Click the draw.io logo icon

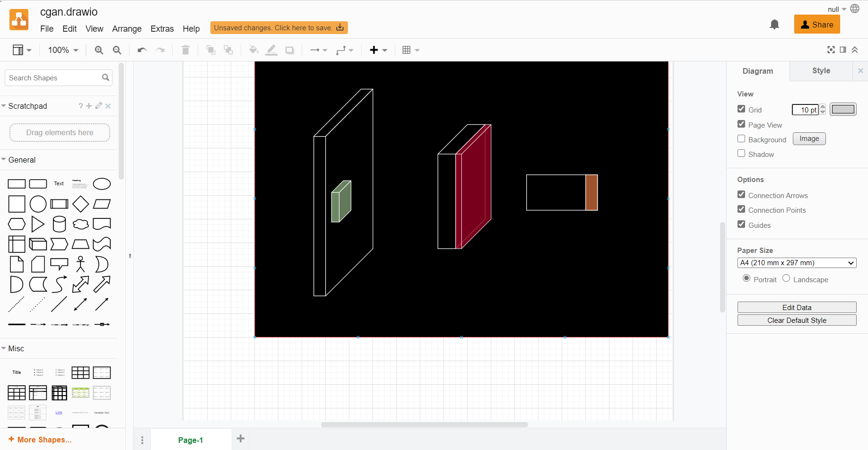(x=19, y=20)
